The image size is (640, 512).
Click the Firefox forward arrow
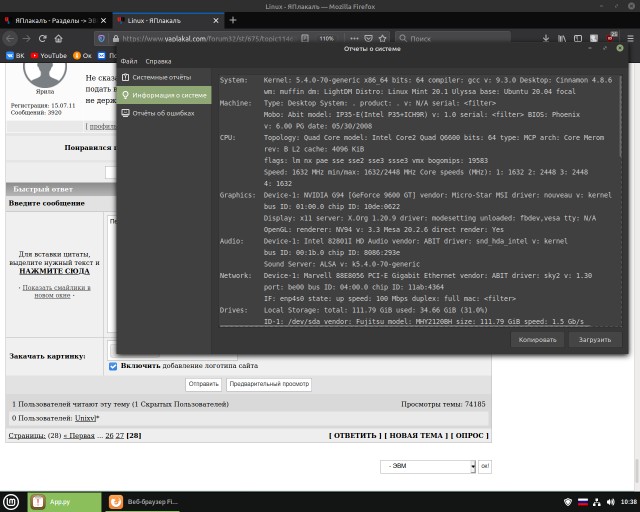click(27, 38)
